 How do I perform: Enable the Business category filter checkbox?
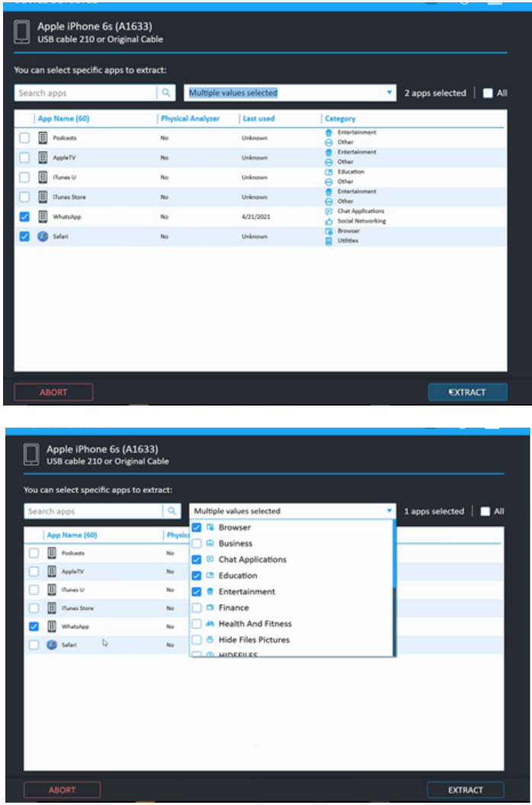[196, 544]
